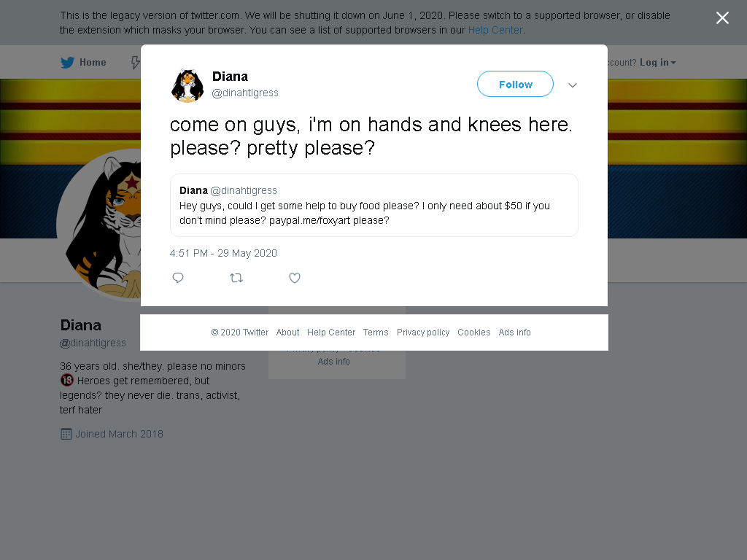Screen dimensions: 747x560
Task: Dismiss the legacy version banner with X
Action: click(x=722, y=18)
